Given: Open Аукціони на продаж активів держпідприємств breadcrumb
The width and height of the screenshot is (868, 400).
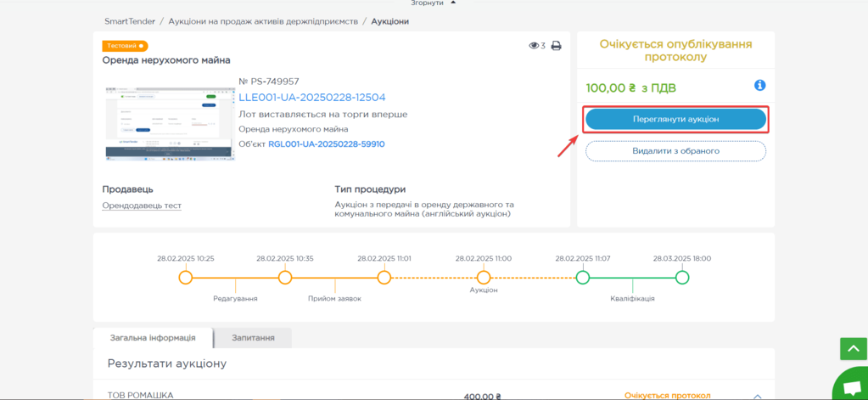Looking at the screenshot, I should (x=263, y=21).
